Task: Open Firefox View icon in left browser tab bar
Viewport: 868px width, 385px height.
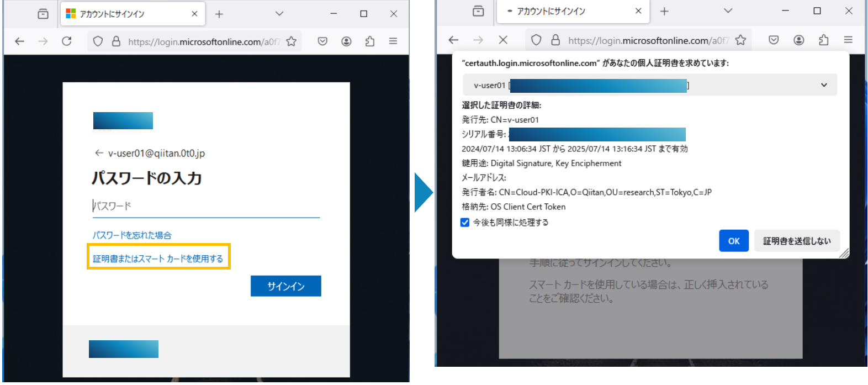Action: click(x=43, y=14)
